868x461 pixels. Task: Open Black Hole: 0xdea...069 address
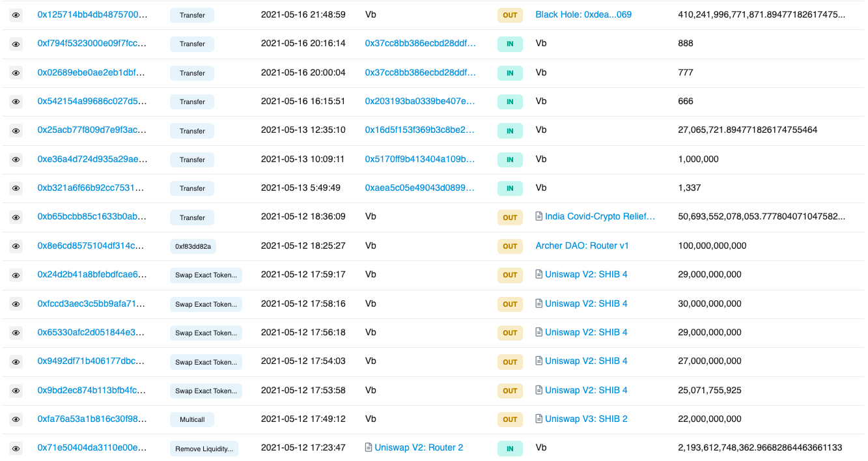point(583,15)
